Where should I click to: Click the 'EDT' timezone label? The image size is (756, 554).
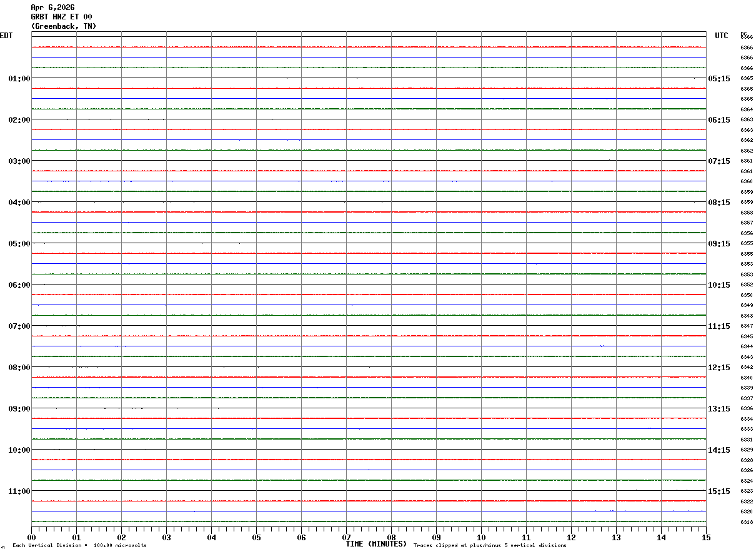(6, 36)
